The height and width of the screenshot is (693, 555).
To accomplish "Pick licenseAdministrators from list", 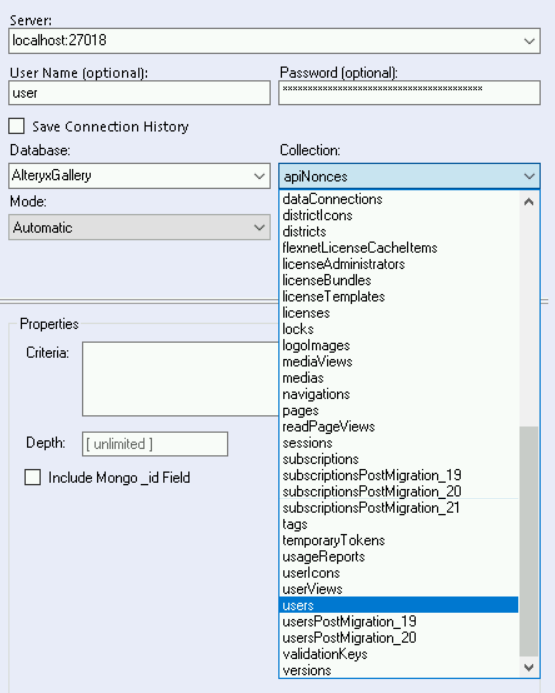I will [399, 264].
